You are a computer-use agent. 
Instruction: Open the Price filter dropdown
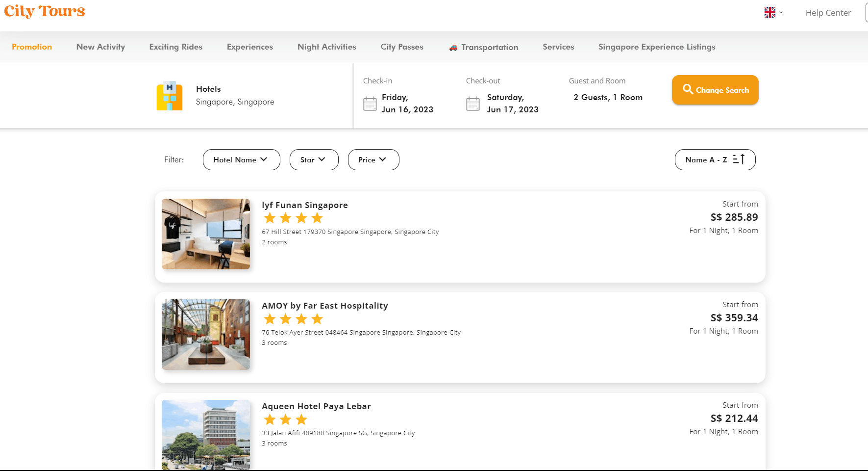click(x=373, y=159)
